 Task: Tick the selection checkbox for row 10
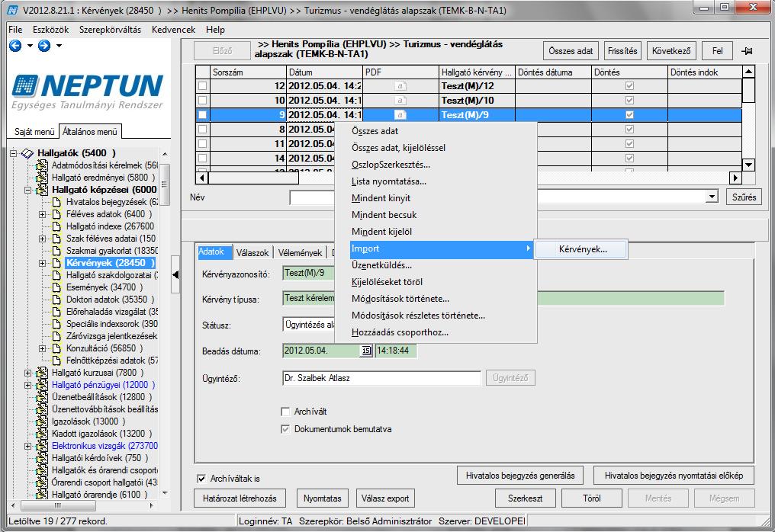pos(203,101)
